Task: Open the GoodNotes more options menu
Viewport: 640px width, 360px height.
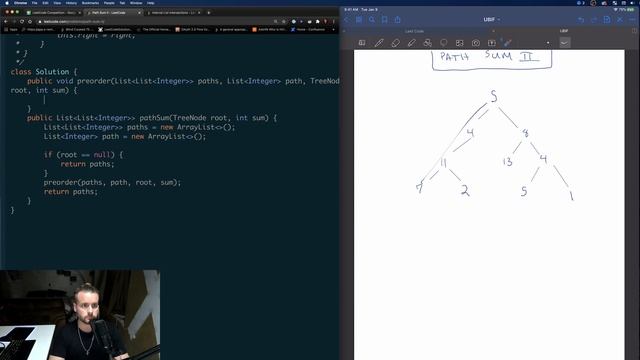Action: tap(632, 20)
